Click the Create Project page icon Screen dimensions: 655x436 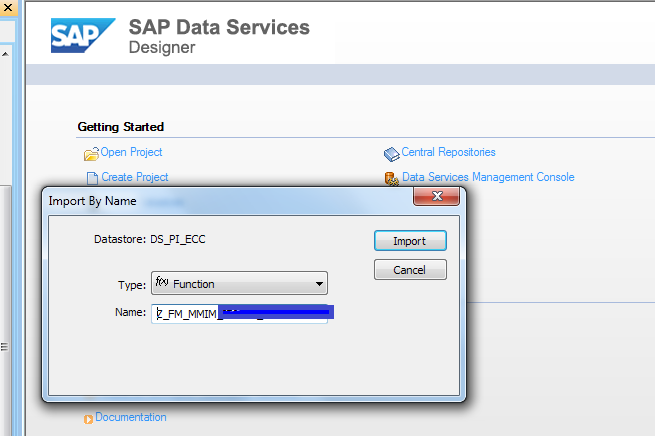[x=92, y=178]
